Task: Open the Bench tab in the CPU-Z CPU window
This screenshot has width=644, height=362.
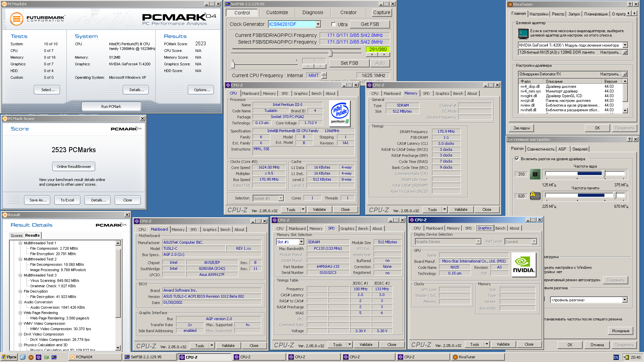Action: pos(316,94)
